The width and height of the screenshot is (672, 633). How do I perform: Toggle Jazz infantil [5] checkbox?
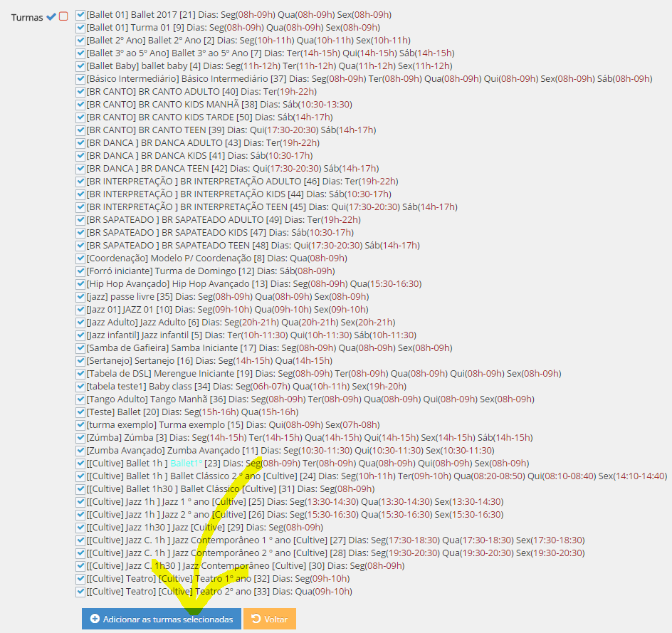pyautogui.click(x=80, y=335)
